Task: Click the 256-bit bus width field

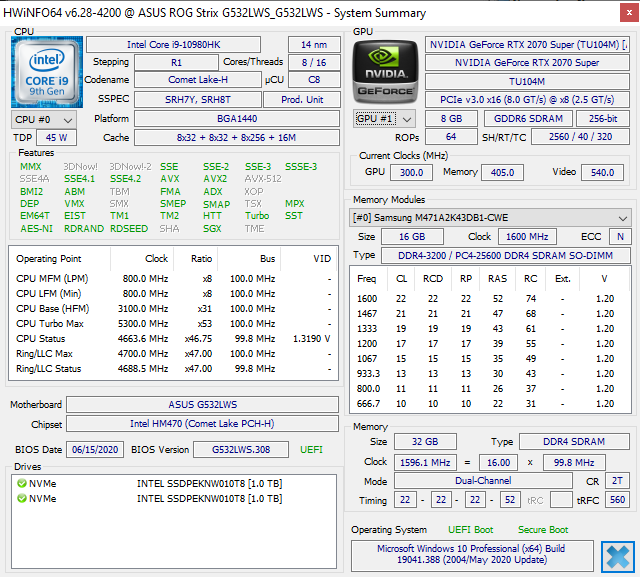Action: click(603, 119)
